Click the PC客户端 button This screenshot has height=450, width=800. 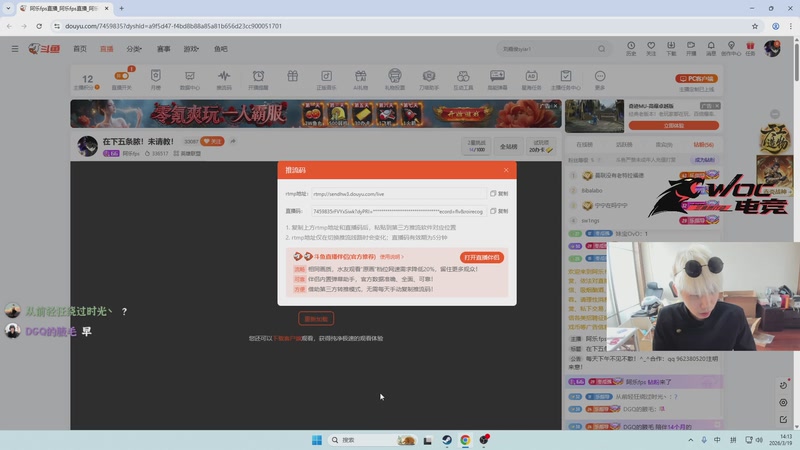[696, 79]
